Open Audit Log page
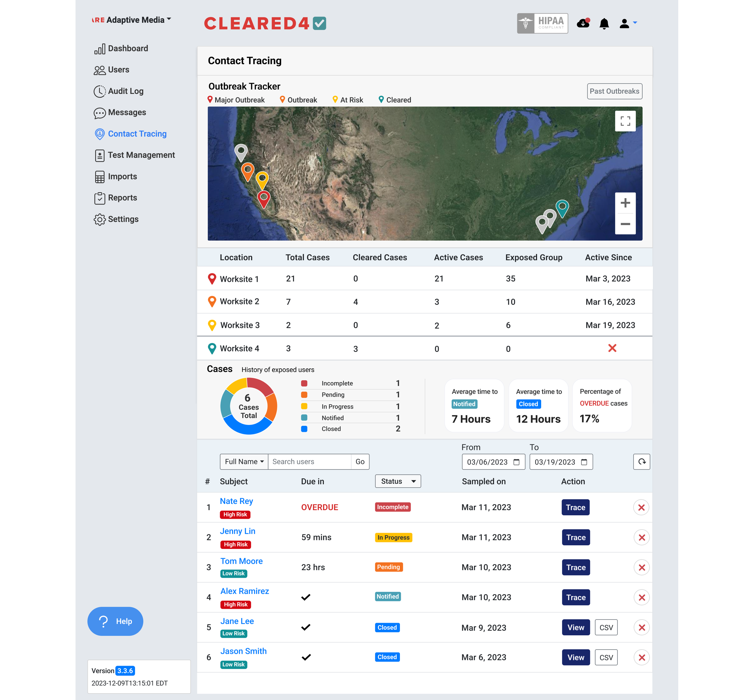This screenshot has width=745, height=700. [118, 91]
